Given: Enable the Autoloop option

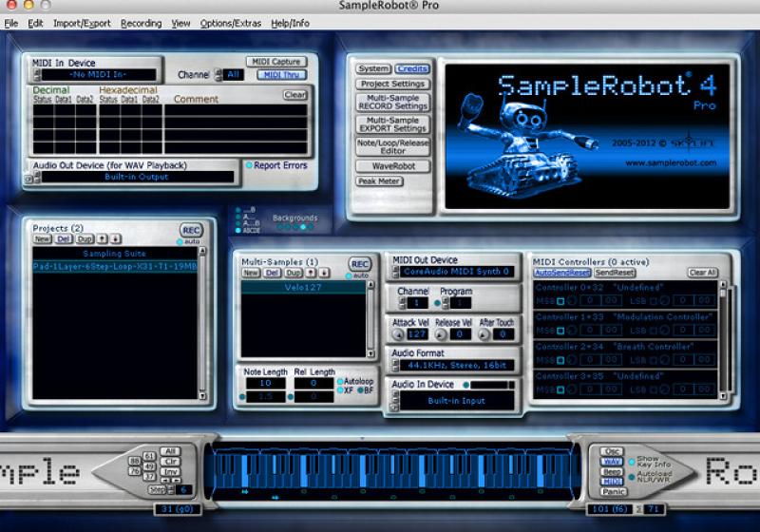Looking at the screenshot, I should 341,381.
